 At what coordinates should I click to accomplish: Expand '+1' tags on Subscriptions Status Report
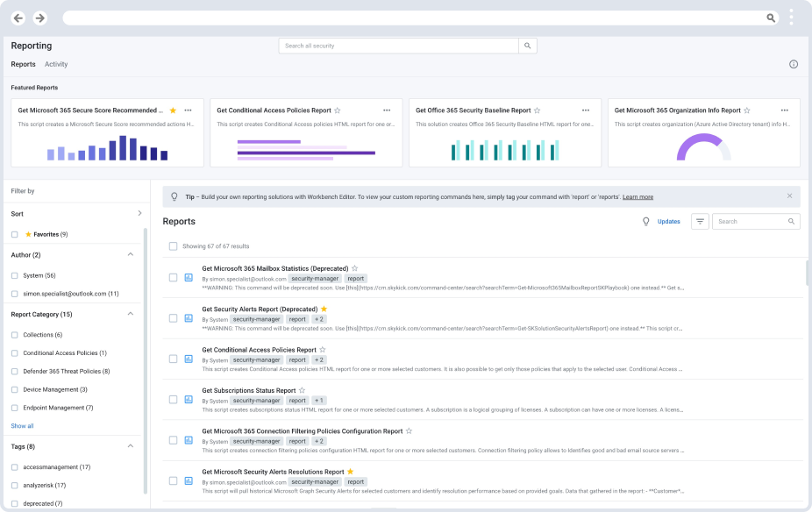[319, 401]
